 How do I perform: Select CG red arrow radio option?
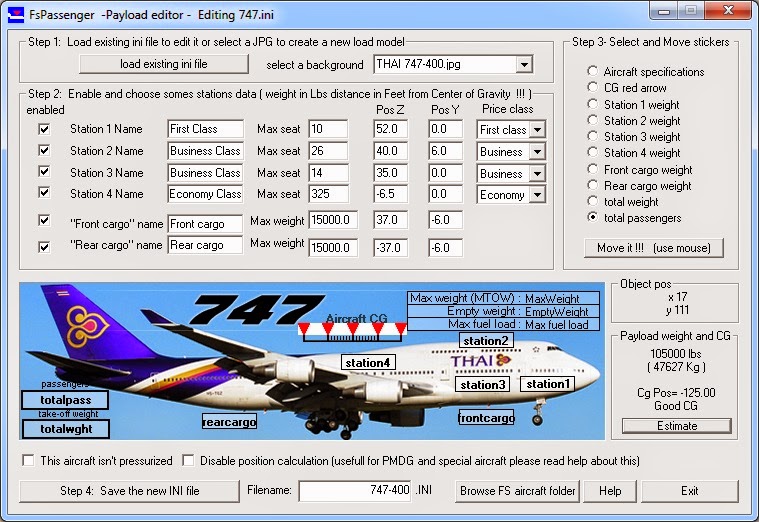pyautogui.click(x=592, y=87)
